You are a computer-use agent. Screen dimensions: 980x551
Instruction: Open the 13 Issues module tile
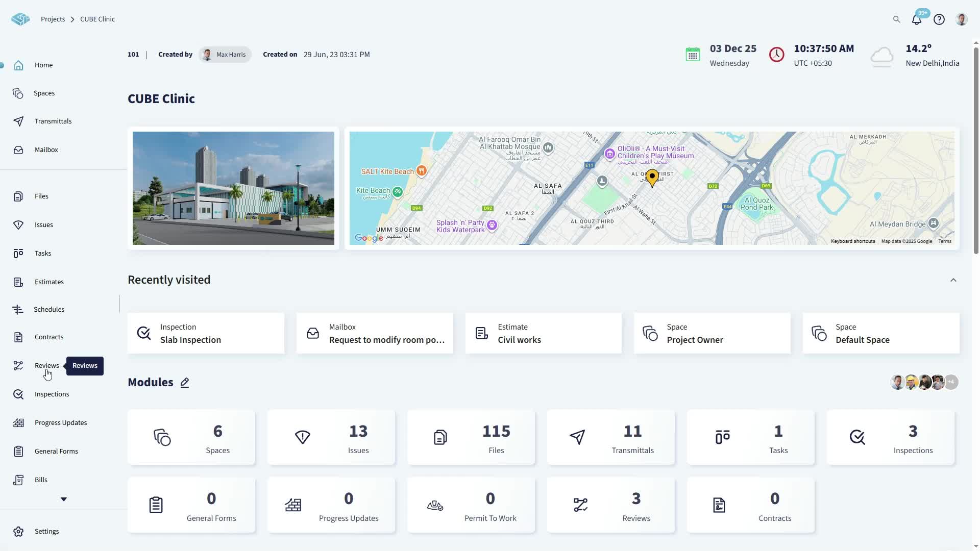pyautogui.click(x=331, y=438)
